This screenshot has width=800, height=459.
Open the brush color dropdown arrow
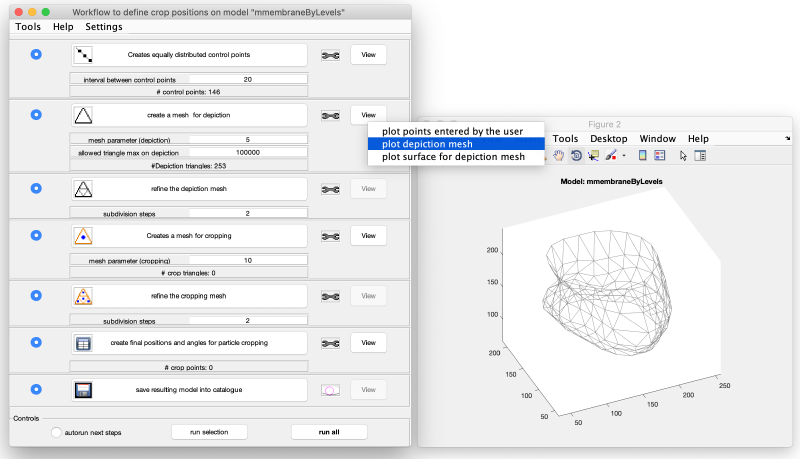623,156
